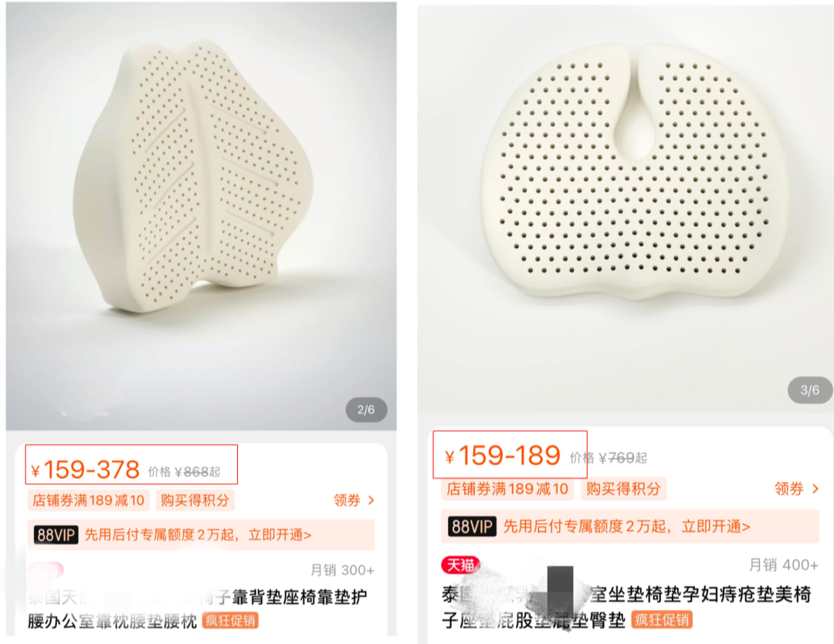This screenshot has width=834, height=644.
Task: Click 疯狂促销 tag on left product title
Action: point(230,621)
